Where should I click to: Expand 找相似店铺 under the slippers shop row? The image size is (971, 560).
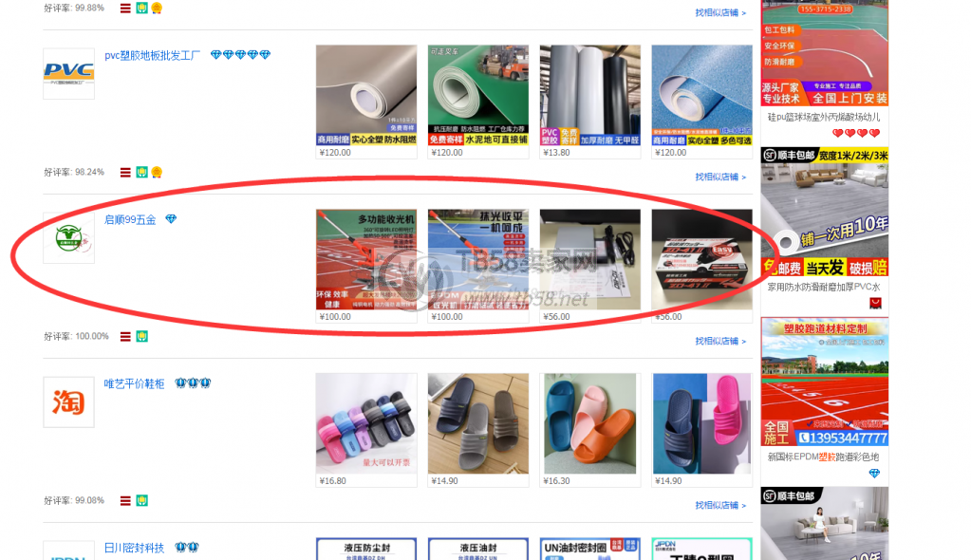tap(720, 506)
